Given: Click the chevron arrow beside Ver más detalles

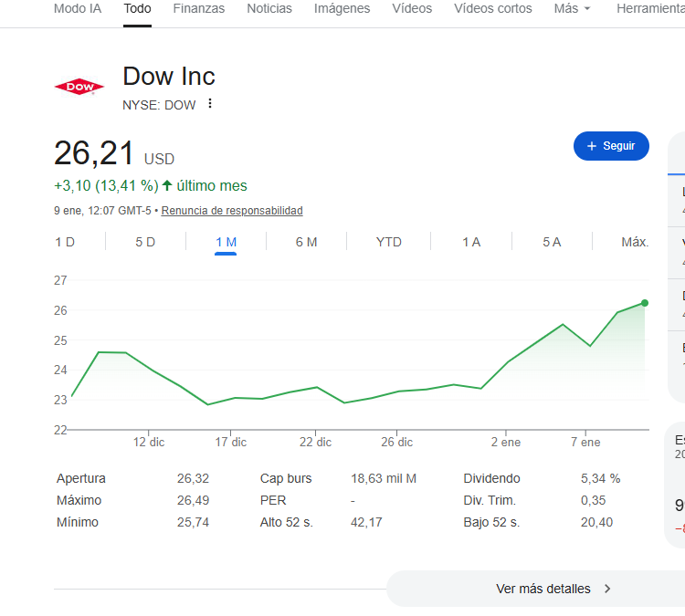Looking at the screenshot, I should click(x=607, y=589).
